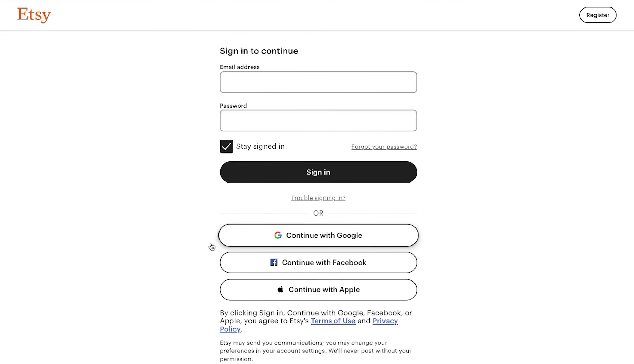The height and width of the screenshot is (364, 634).
Task: Focus the Password field
Action: (318, 121)
